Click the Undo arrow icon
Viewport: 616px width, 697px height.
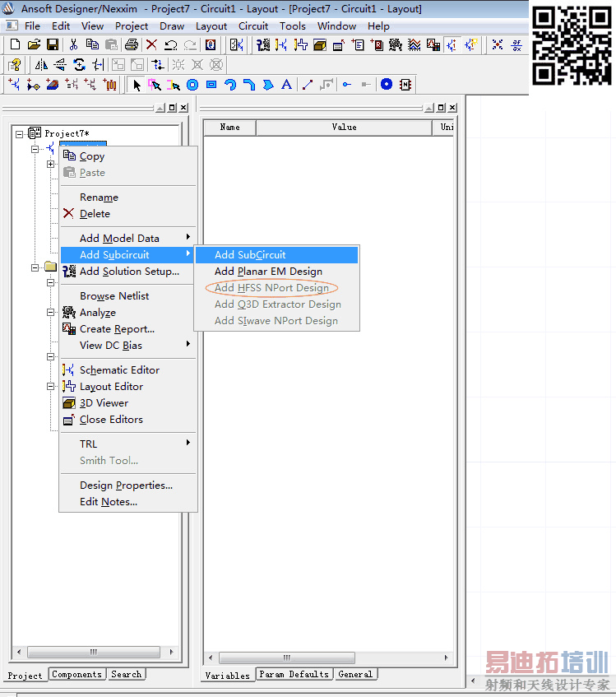tap(171, 44)
